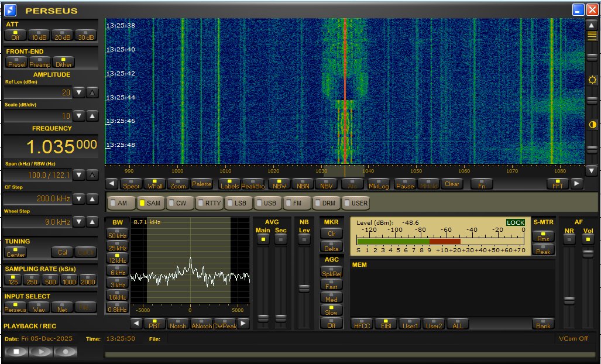Increase Scale dB/div with up arrow
The width and height of the screenshot is (601, 364).
point(92,116)
